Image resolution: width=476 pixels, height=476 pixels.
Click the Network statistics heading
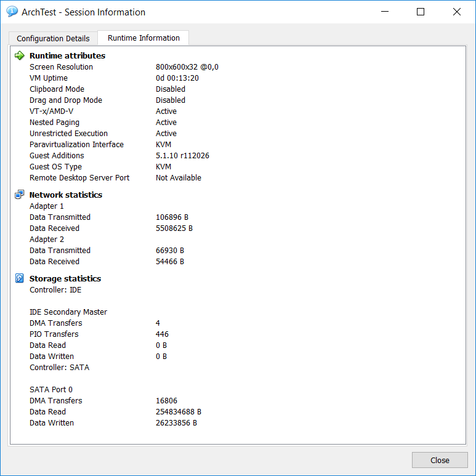(x=66, y=195)
